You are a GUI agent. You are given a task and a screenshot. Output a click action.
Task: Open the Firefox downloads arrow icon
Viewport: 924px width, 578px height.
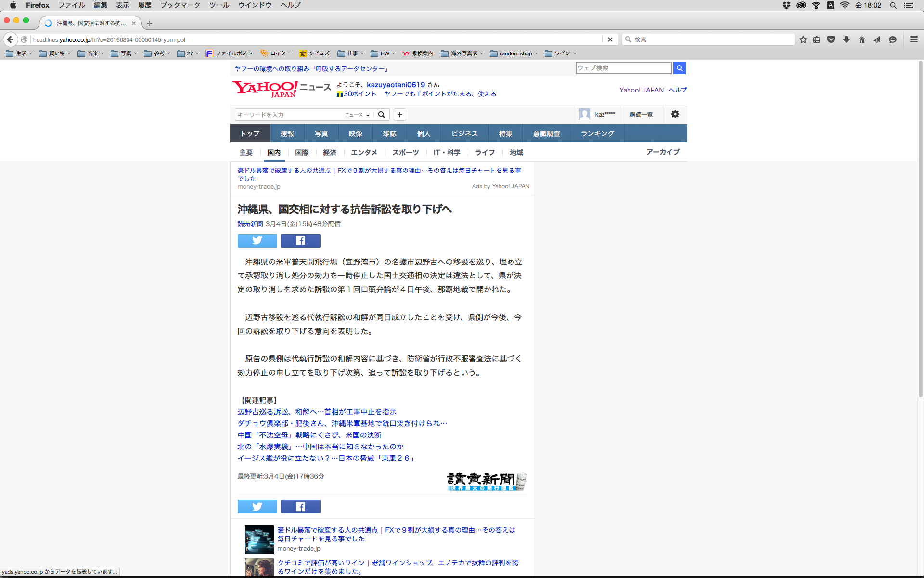(846, 39)
